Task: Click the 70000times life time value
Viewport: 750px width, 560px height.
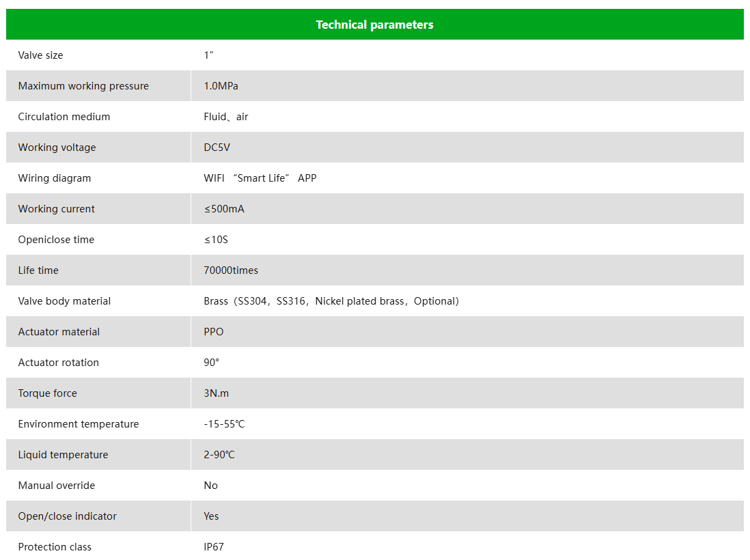Action: 231,270
